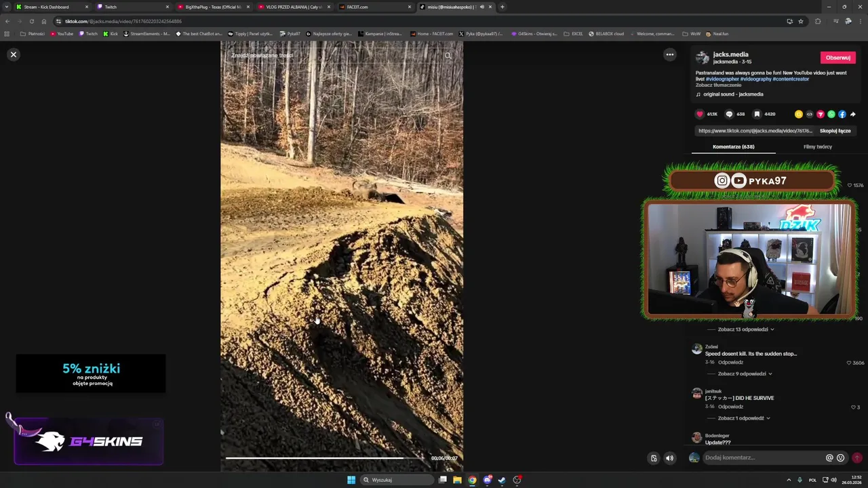Open the Neal.fun bookmark
The height and width of the screenshot is (488, 868).
pyautogui.click(x=717, y=33)
